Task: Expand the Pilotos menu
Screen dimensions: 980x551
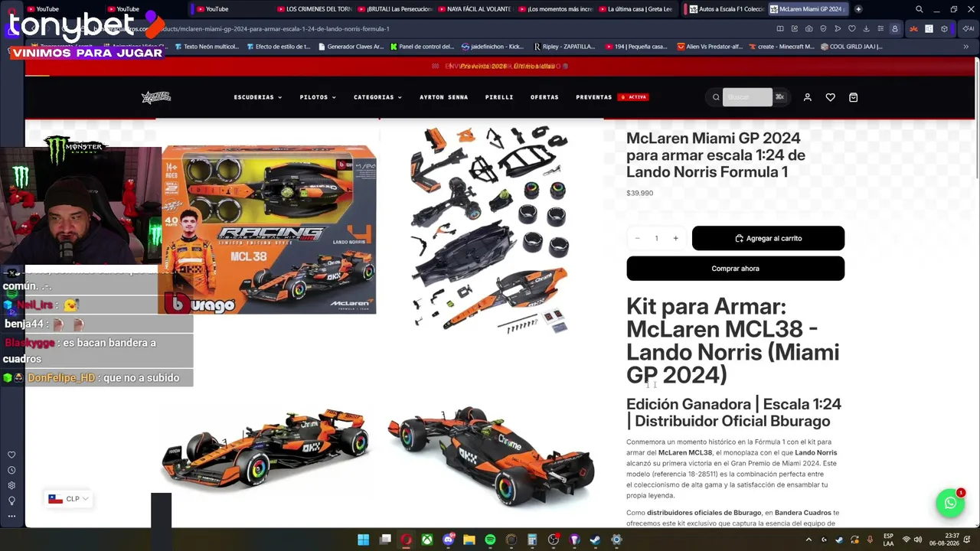Action: pyautogui.click(x=318, y=97)
